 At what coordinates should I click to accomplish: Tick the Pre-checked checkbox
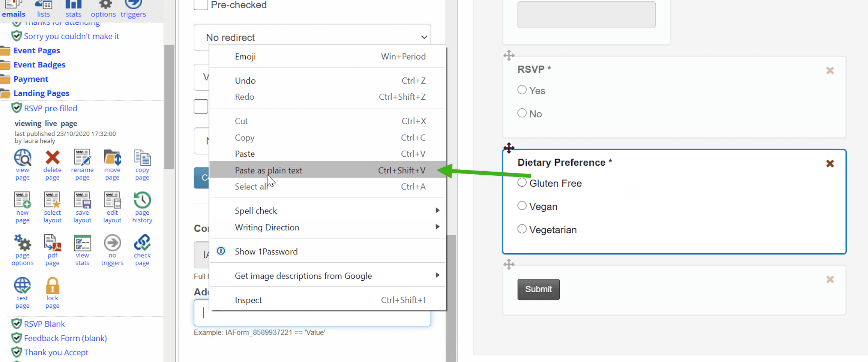[x=201, y=4]
